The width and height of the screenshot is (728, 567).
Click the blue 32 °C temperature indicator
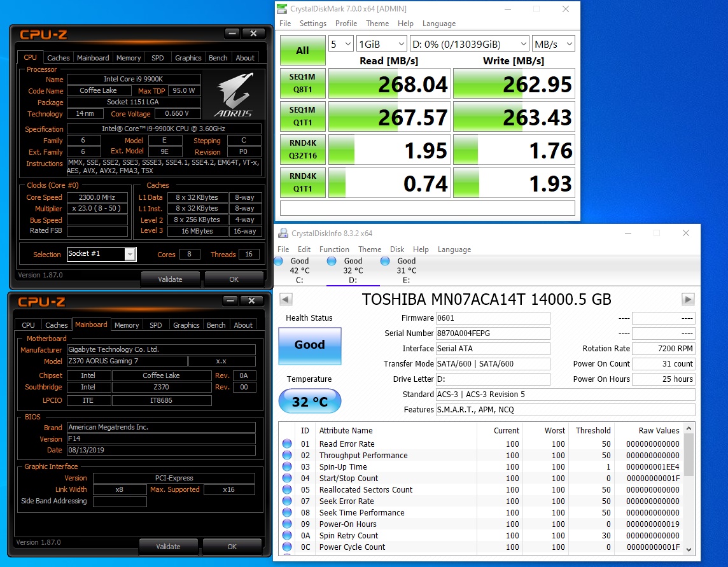click(x=309, y=402)
